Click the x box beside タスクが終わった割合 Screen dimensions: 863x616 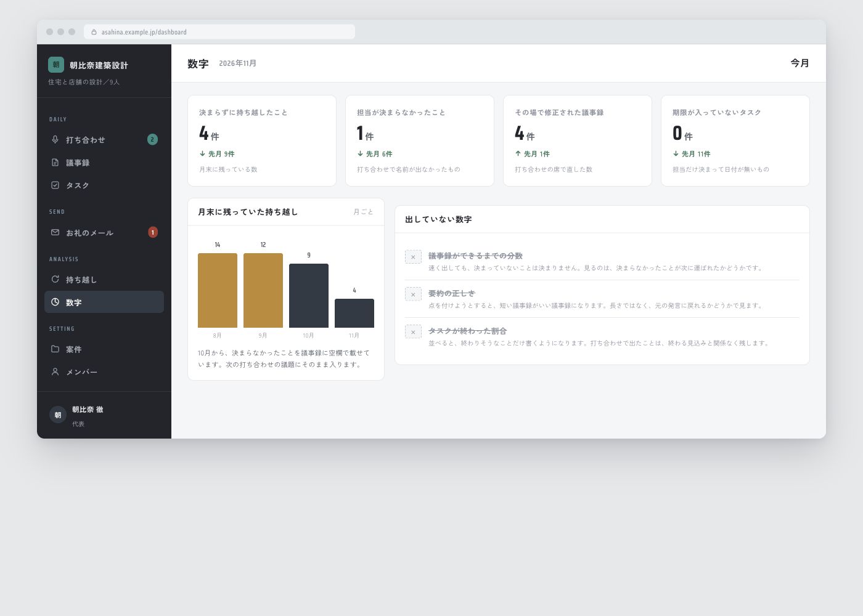point(413,332)
